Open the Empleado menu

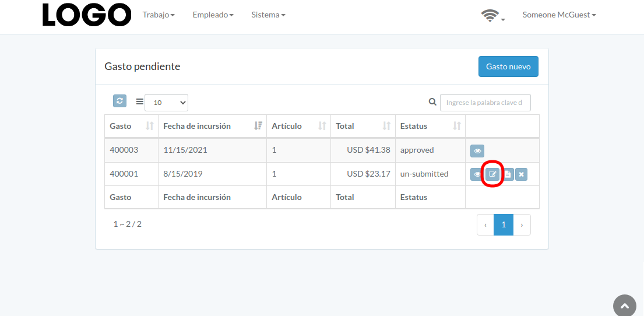pyautogui.click(x=213, y=15)
